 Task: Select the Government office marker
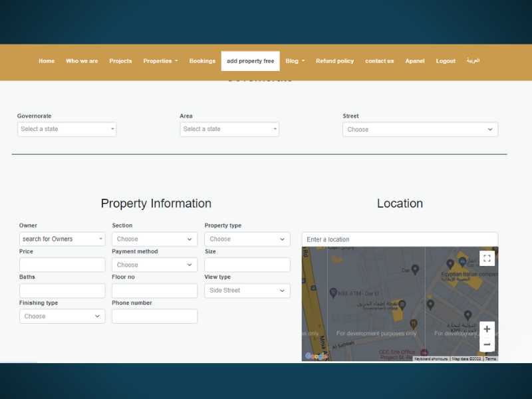402,303
